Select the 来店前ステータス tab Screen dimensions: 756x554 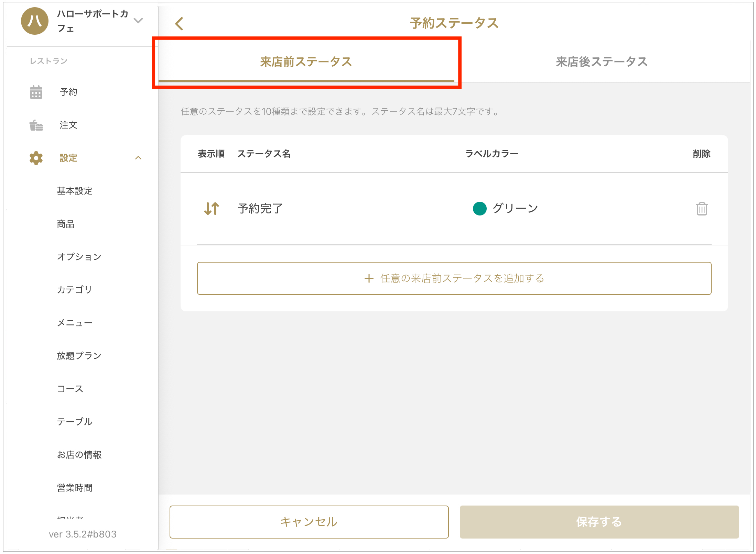click(306, 62)
